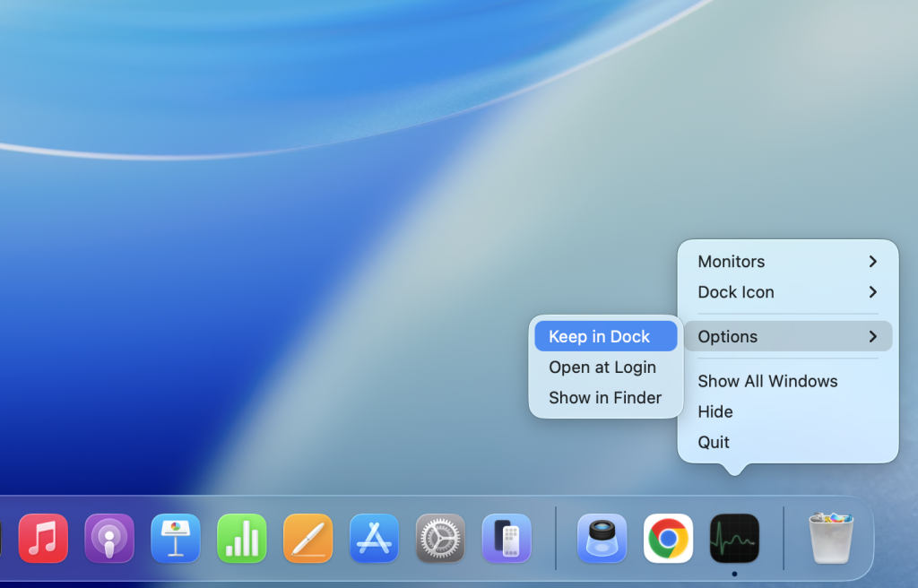The width and height of the screenshot is (918, 588).
Task: Open the Music app in Dock
Action: [43, 538]
